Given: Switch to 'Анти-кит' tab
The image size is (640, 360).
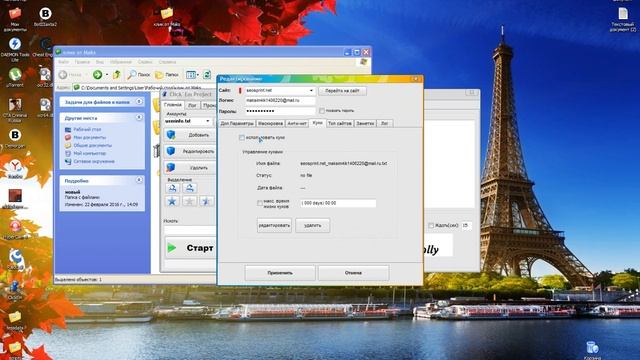Looking at the screenshot, I should tap(297, 123).
